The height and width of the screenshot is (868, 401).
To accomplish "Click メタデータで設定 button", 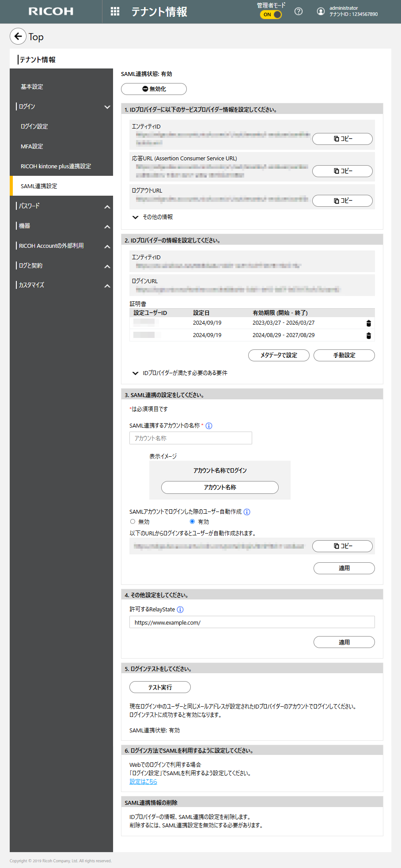I will click(279, 355).
